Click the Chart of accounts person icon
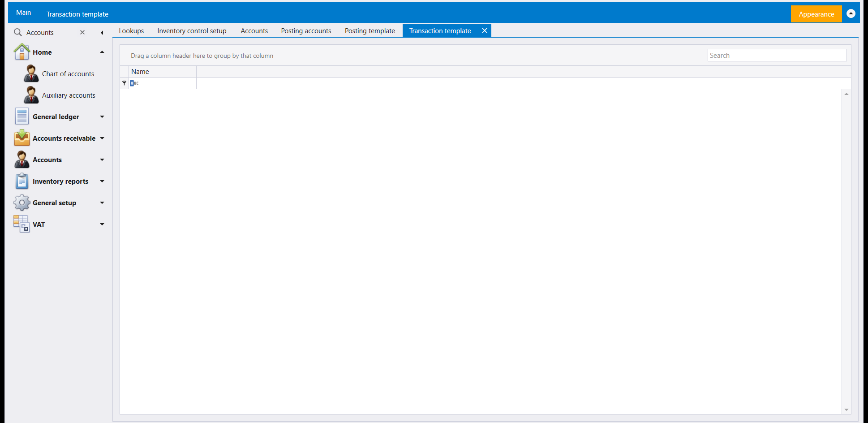Viewport: 868px width, 423px height. [31, 73]
